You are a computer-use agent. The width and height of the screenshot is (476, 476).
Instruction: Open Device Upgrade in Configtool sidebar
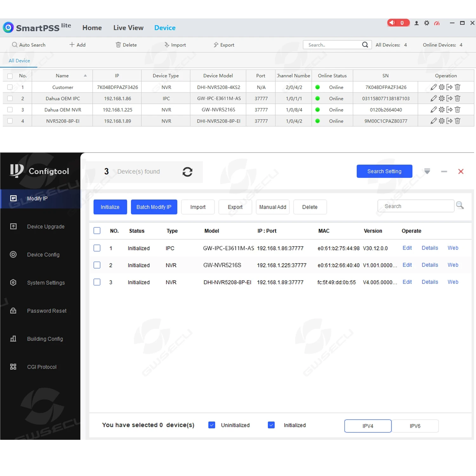pos(46,227)
